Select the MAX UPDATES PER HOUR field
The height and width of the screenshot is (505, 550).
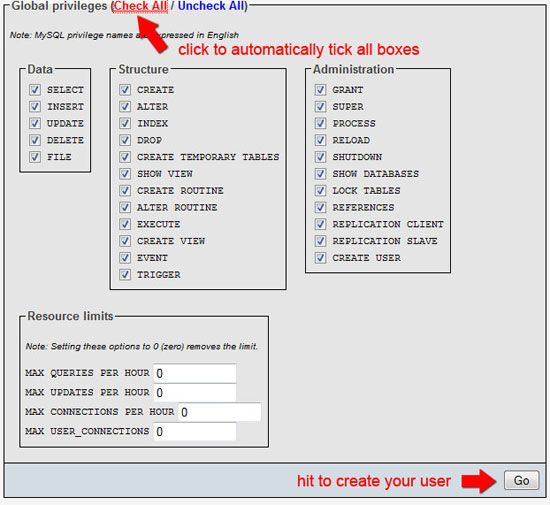pos(195,392)
